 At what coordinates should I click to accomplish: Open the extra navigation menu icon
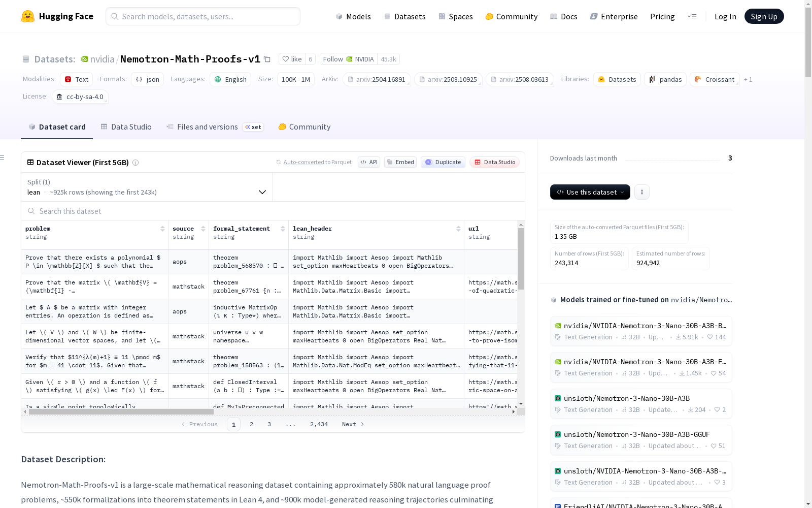692,16
